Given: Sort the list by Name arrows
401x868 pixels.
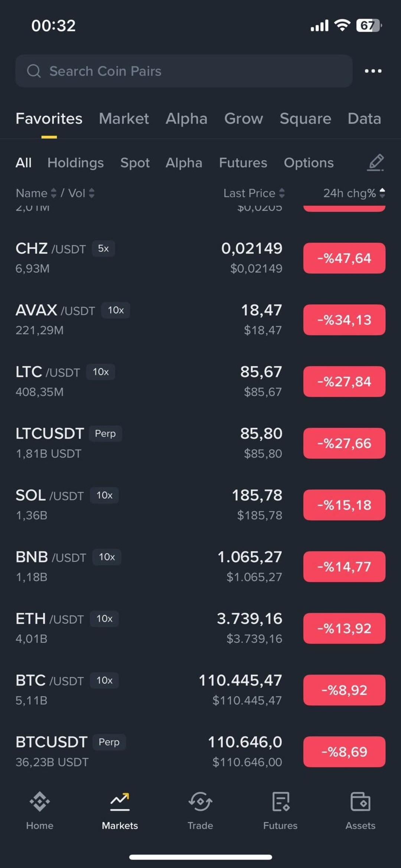Looking at the screenshot, I should [x=53, y=193].
